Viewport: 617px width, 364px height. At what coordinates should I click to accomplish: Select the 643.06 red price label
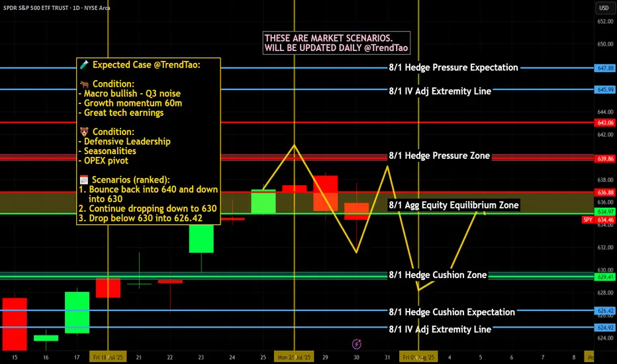pos(605,123)
